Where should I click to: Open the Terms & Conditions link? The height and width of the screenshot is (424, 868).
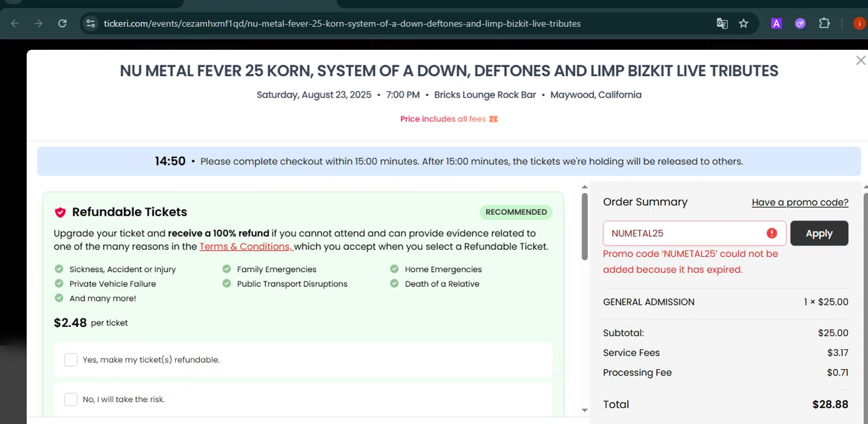[x=247, y=247]
